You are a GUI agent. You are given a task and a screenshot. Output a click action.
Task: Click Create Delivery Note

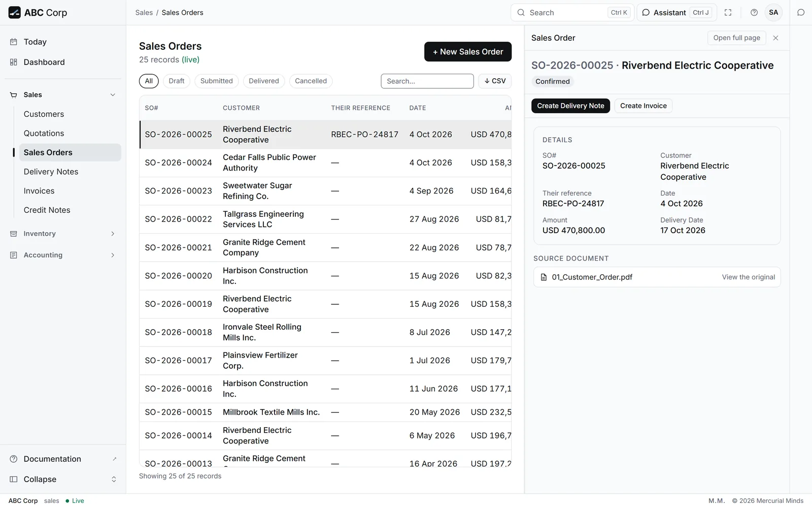click(x=570, y=106)
